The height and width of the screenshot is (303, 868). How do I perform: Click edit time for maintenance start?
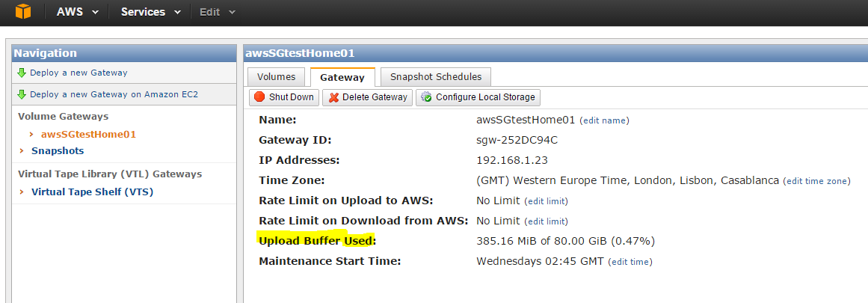(x=630, y=261)
